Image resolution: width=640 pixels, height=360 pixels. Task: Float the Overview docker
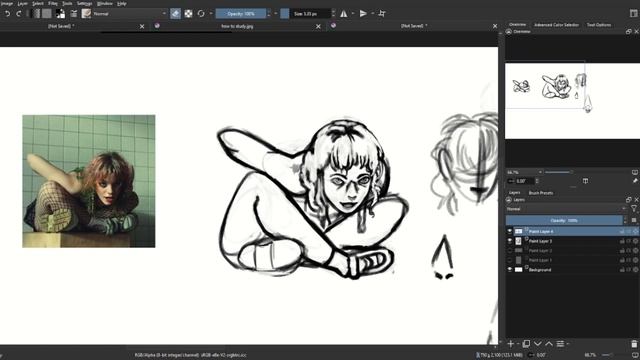[x=629, y=31]
